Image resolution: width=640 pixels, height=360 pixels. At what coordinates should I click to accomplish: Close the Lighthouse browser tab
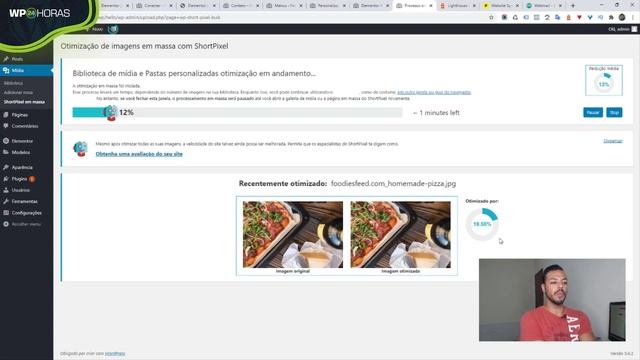474,6
